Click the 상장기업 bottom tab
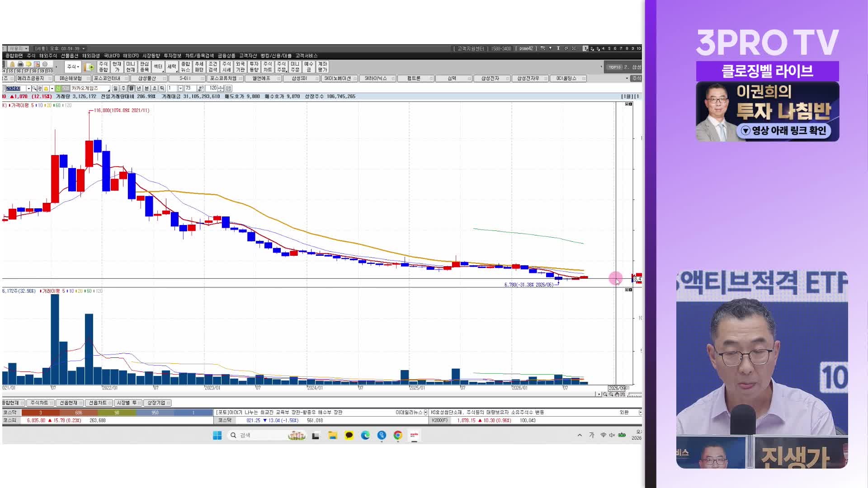Screen dimensions: 868x488 point(156,403)
